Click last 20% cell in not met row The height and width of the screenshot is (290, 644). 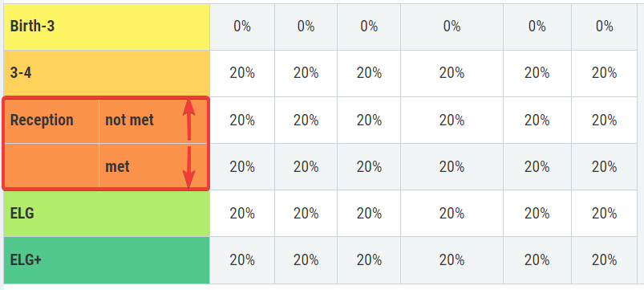604,120
